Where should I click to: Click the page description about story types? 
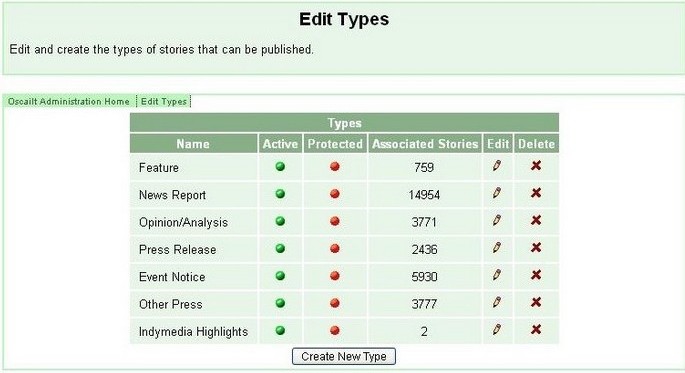162,49
